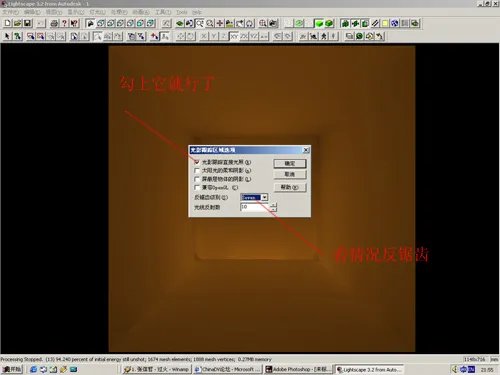Click the Y axis constraint button
This screenshot has height=375, width=500.
coord(214,36)
